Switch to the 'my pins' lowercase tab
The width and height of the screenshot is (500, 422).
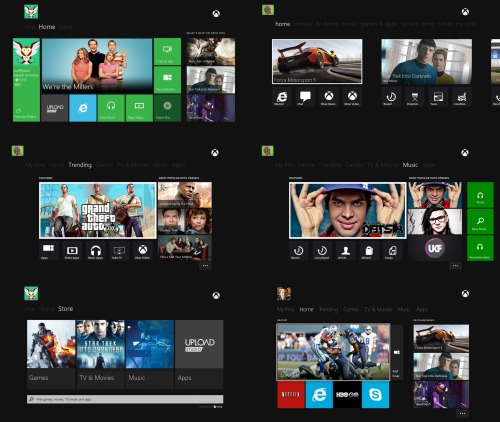tap(466, 24)
